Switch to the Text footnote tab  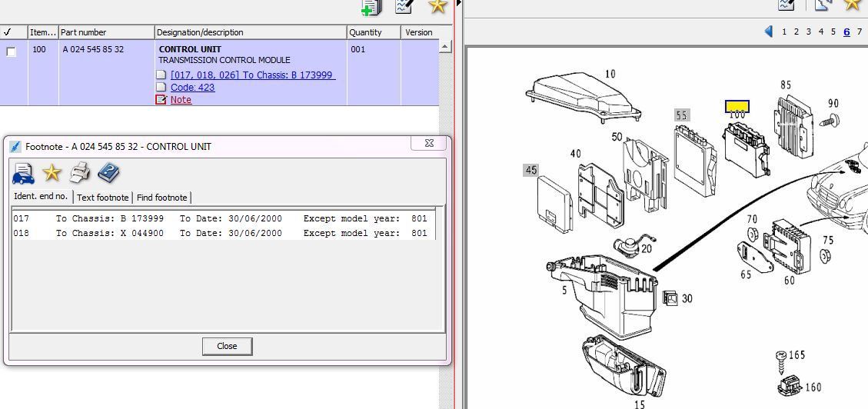click(103, 198)
